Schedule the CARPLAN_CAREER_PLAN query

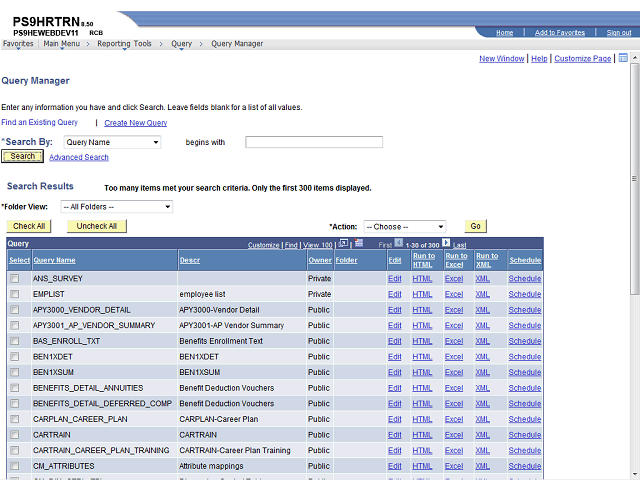pos(525,420)
